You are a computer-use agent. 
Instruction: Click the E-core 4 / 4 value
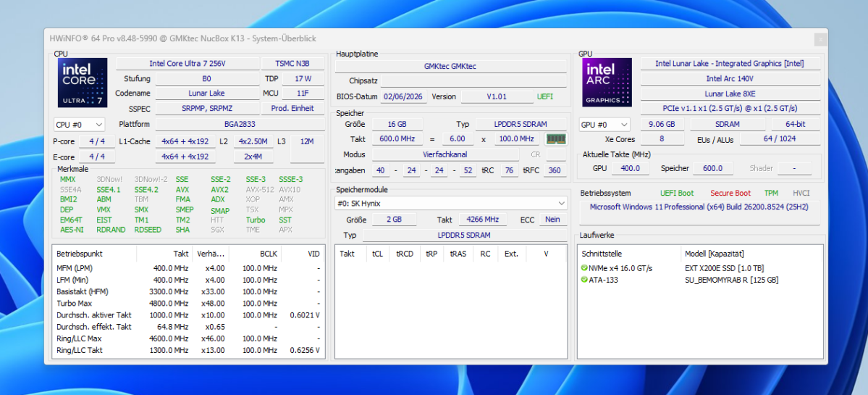[97, 157]
